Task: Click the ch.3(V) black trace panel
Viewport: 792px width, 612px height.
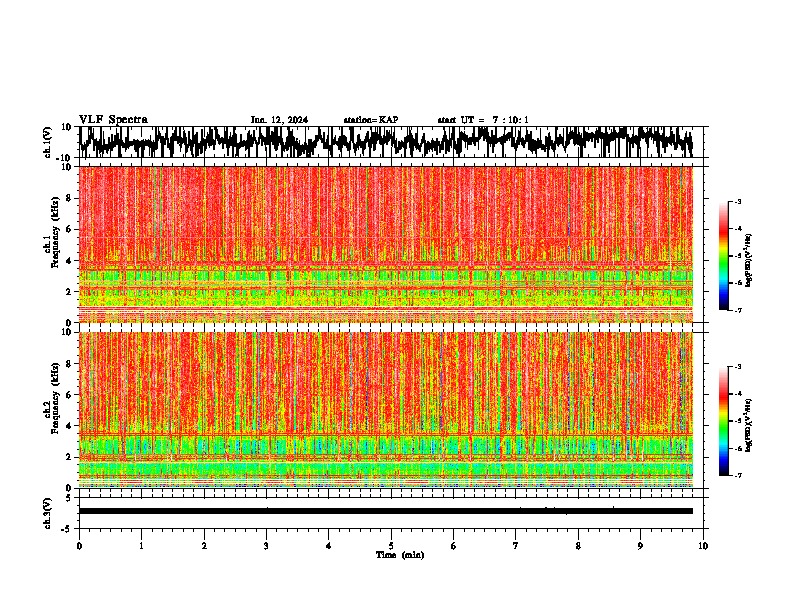Action: tap(391, 513)
